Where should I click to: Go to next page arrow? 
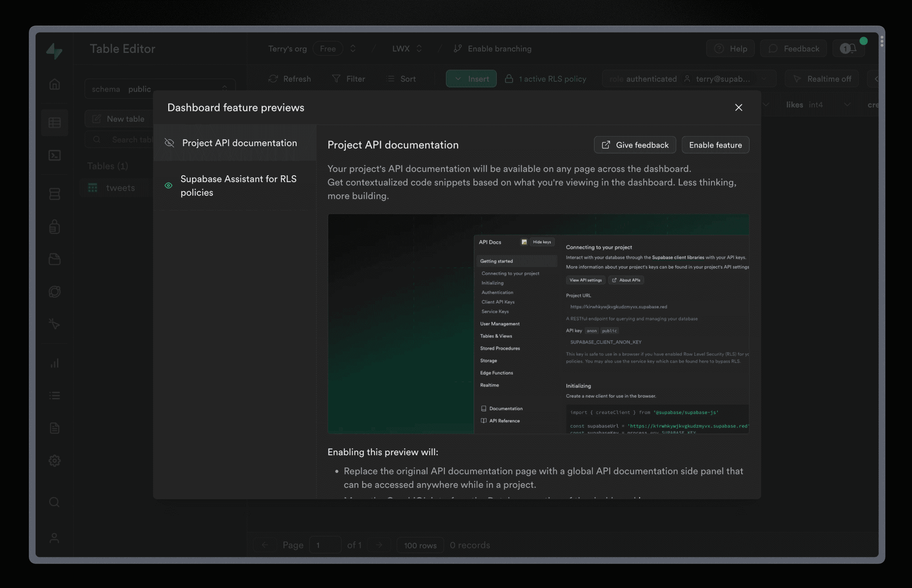click(379, 545)
